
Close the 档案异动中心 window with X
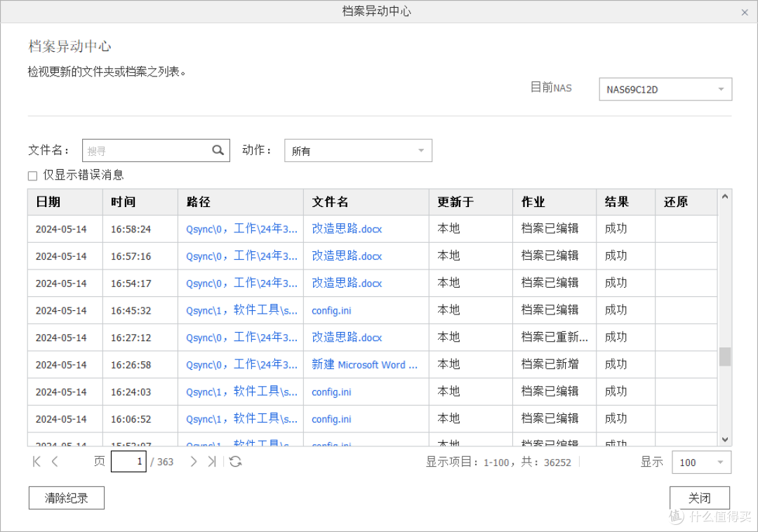pos(745,13)
